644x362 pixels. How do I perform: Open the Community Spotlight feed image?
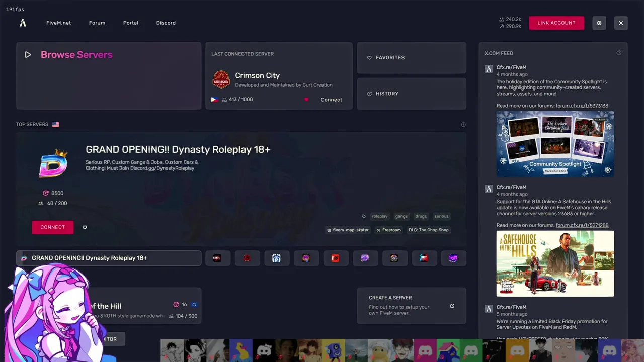coord(555,144)
